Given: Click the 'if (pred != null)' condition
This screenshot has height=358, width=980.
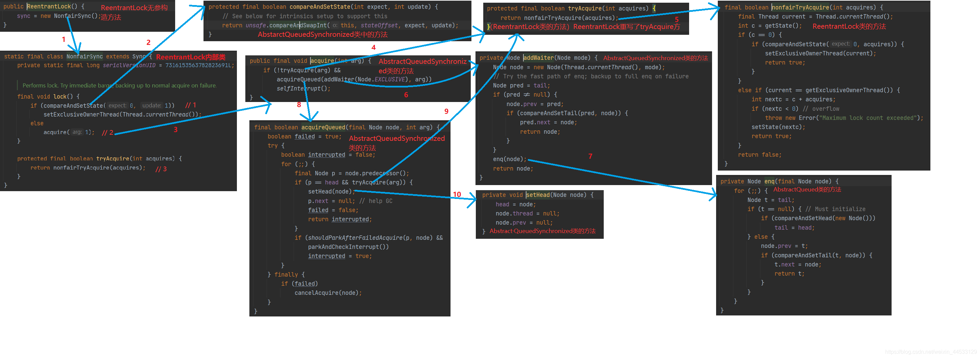Looking at the screenshot, I should coord(522,95).
